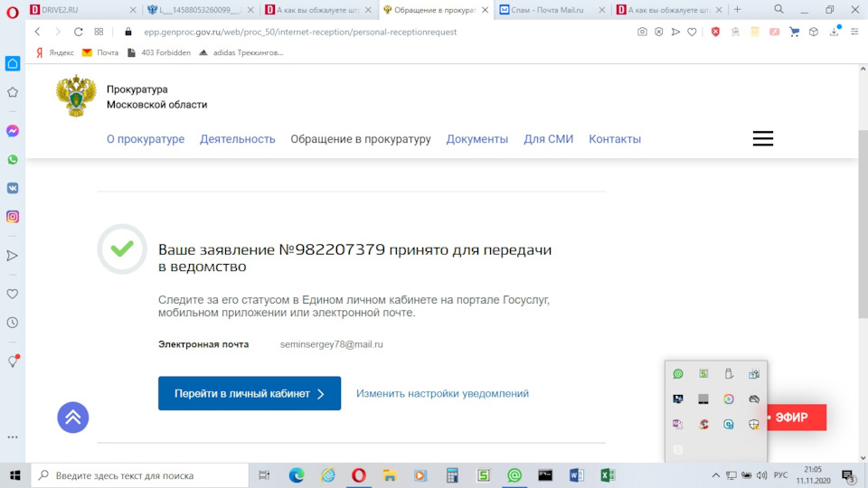Click the prosecutor's office emblem logo
This screenshot has width=868, height=488.
[x=76, y=97]
